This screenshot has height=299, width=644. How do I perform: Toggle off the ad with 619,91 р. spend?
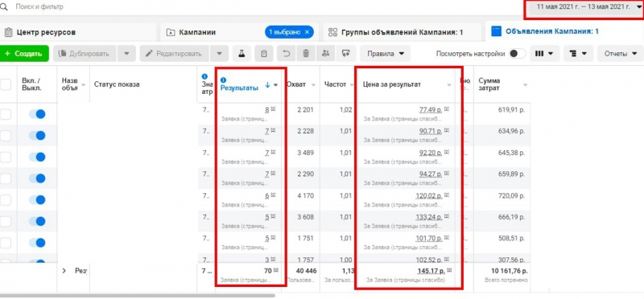(x=37, y=114)
